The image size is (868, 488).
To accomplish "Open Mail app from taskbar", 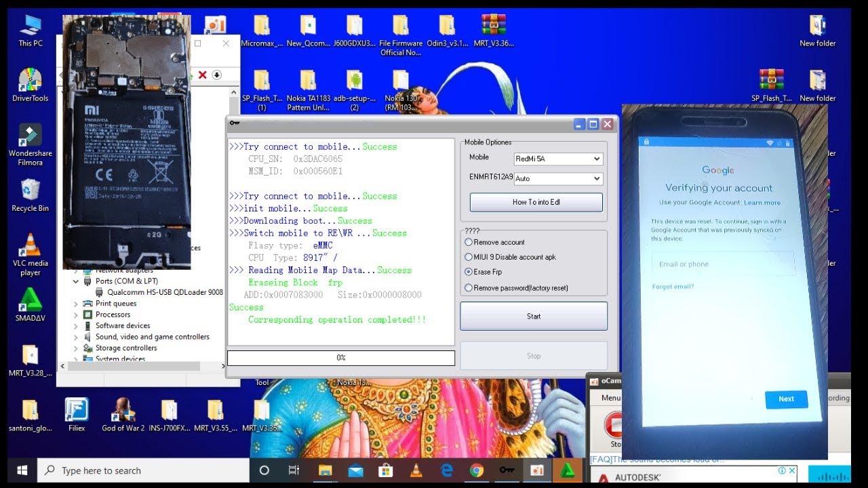I will [355, 470].
